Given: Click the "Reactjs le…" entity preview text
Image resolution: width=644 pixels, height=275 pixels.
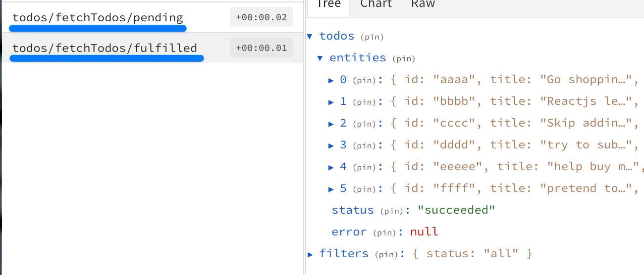Looking at the screenshot, I should pyautogui.click(x=587, y=101).
